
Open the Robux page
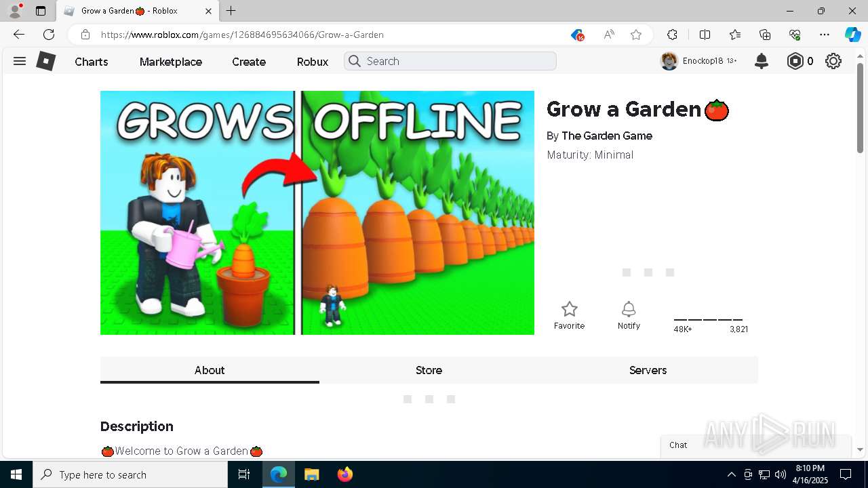(x=313, y=62)
